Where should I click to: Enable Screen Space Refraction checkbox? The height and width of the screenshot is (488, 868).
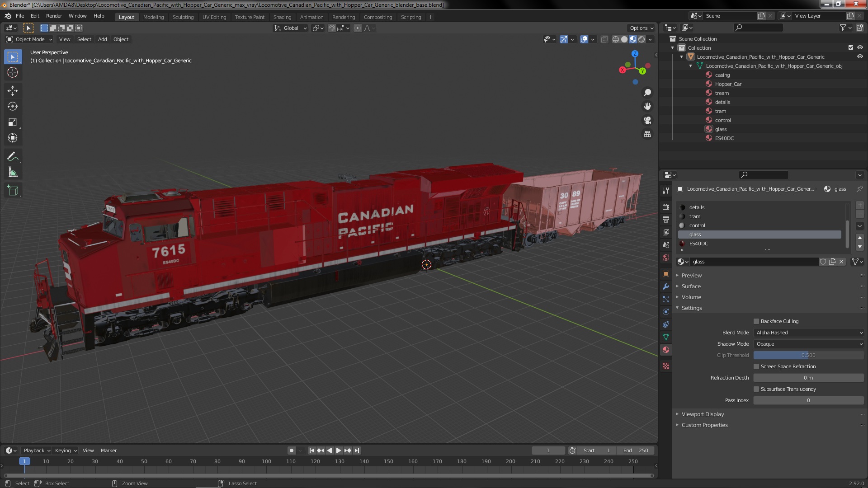(x=756, y=366)
